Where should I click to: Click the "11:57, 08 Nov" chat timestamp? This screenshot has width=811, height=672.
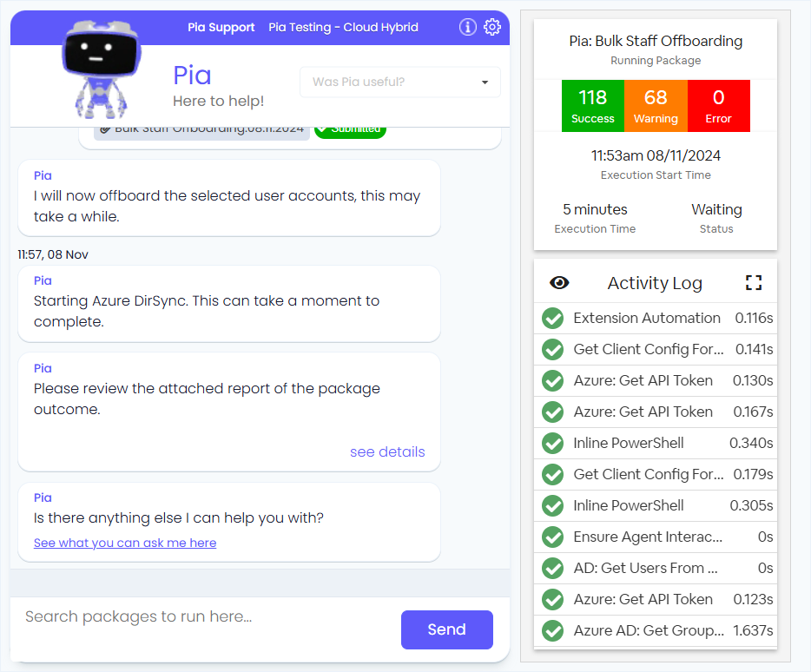click(x=53, y=254)
